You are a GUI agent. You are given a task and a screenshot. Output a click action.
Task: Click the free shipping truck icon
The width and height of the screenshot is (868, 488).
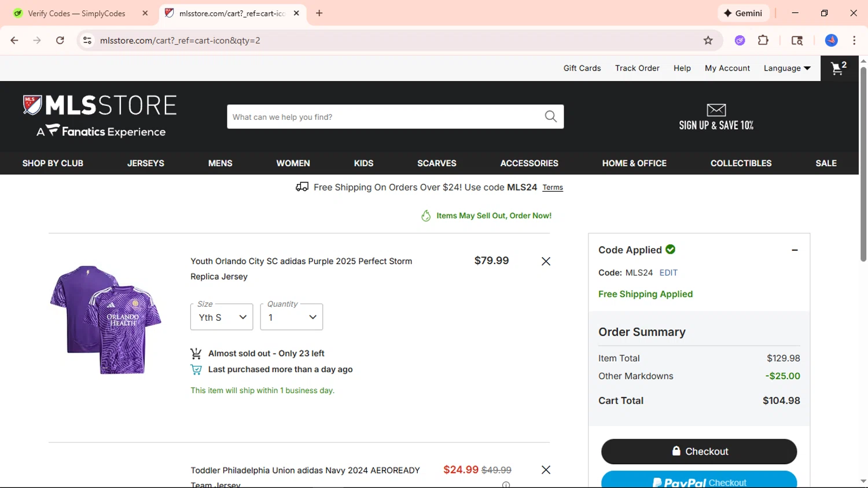point(302,187)
